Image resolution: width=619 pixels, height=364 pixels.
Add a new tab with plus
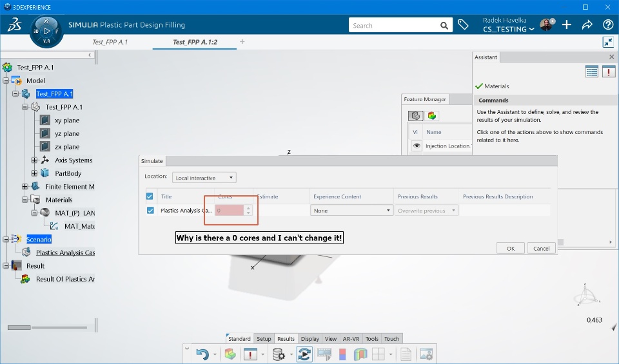click(x=242, y=41)
